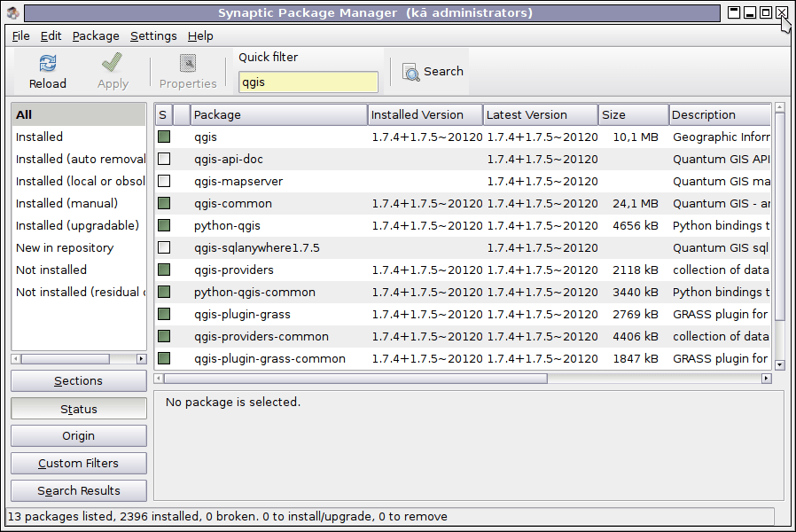Select Installed (auto removable) filter
This screenshot has width=796, height=532.
(79, 159)
